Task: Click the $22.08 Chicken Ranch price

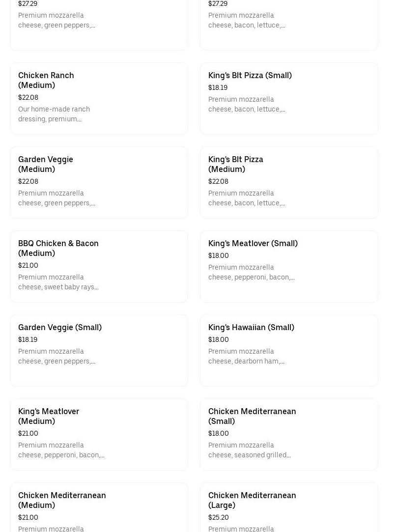Action: point(28,97)
